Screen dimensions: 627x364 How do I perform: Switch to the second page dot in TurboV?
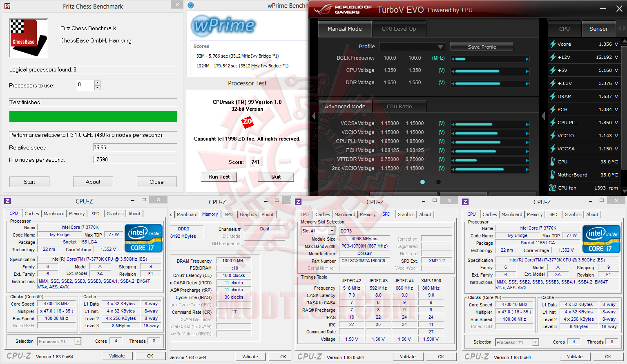438,182
